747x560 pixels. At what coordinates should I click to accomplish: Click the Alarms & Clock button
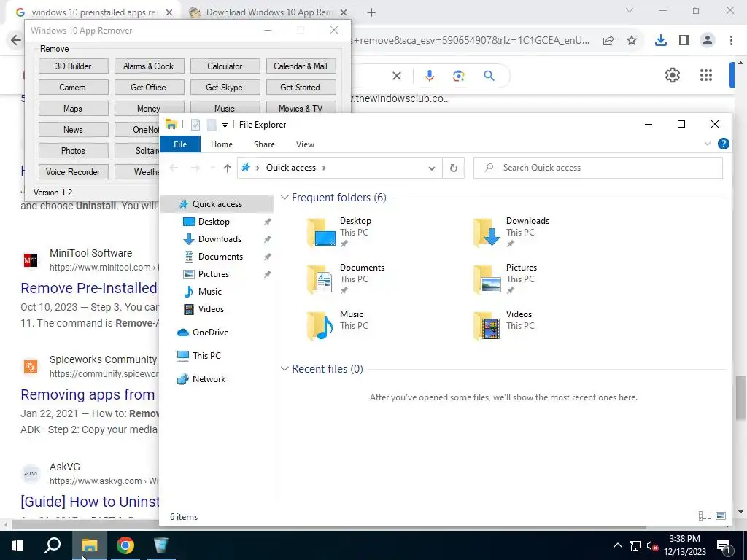coord(149,66)
